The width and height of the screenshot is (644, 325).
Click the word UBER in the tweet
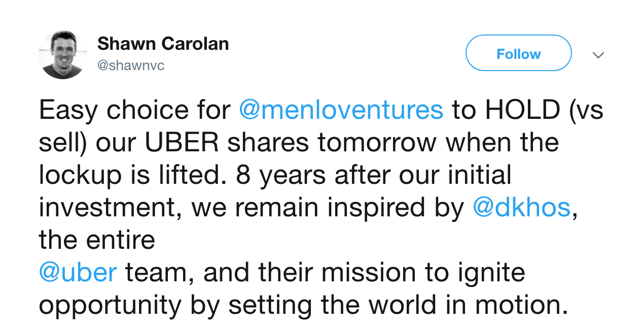pos(182,143)
